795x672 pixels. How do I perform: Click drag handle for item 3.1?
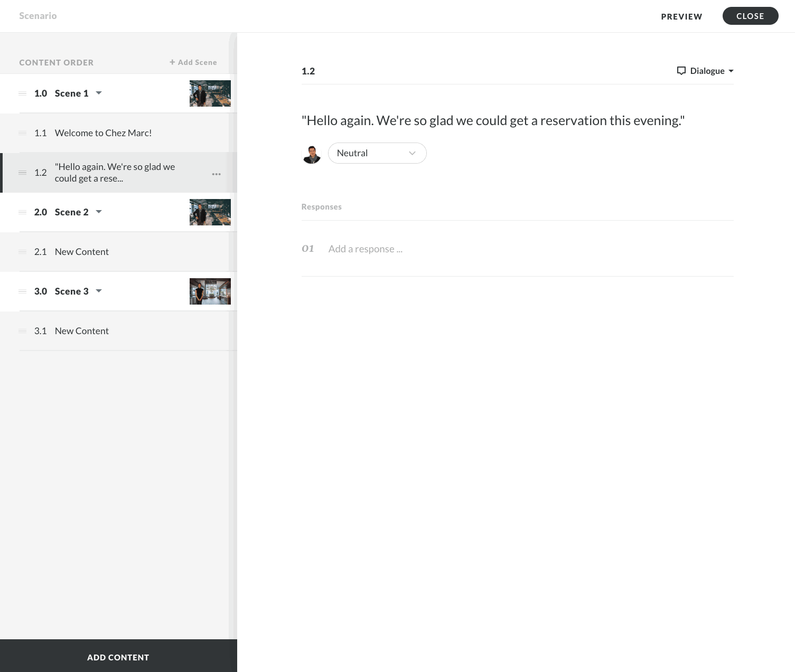coord(23,331)
